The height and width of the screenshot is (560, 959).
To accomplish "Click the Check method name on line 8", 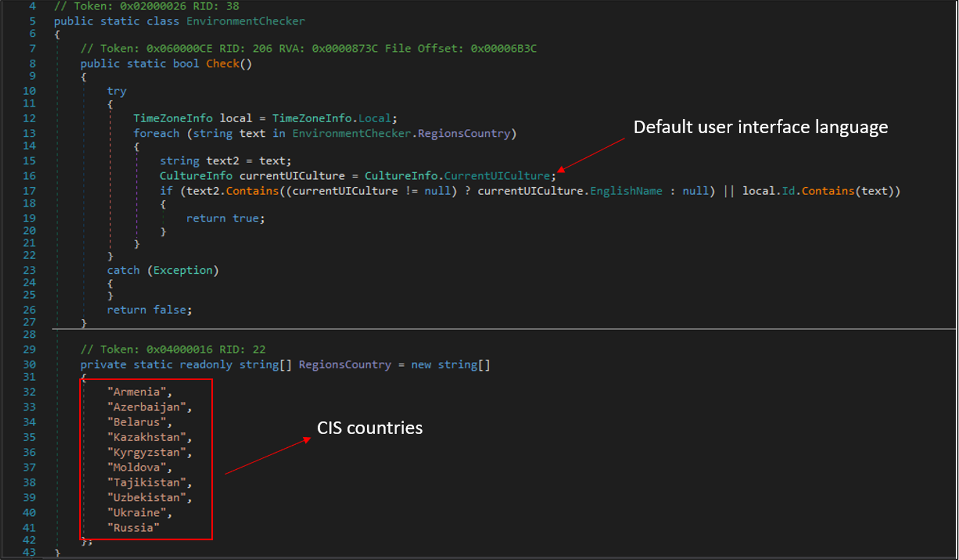I will coord(222,63).
